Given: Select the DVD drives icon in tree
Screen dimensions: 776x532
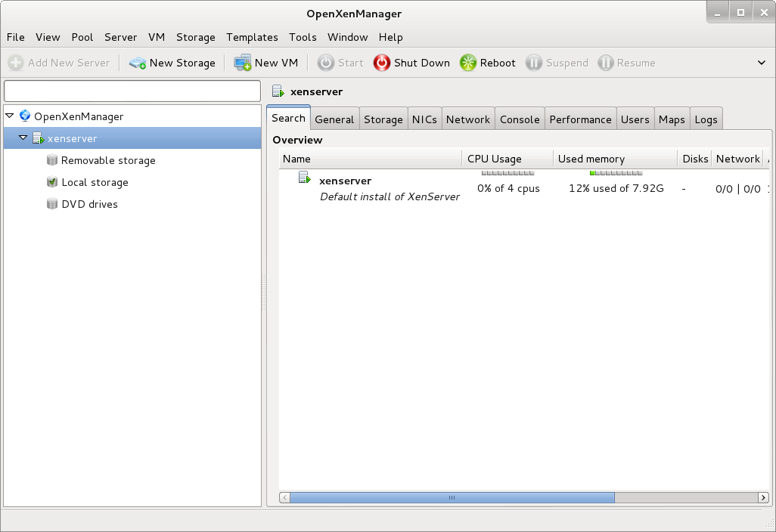Looking at the screenshot, I should (x=52, y=204).
